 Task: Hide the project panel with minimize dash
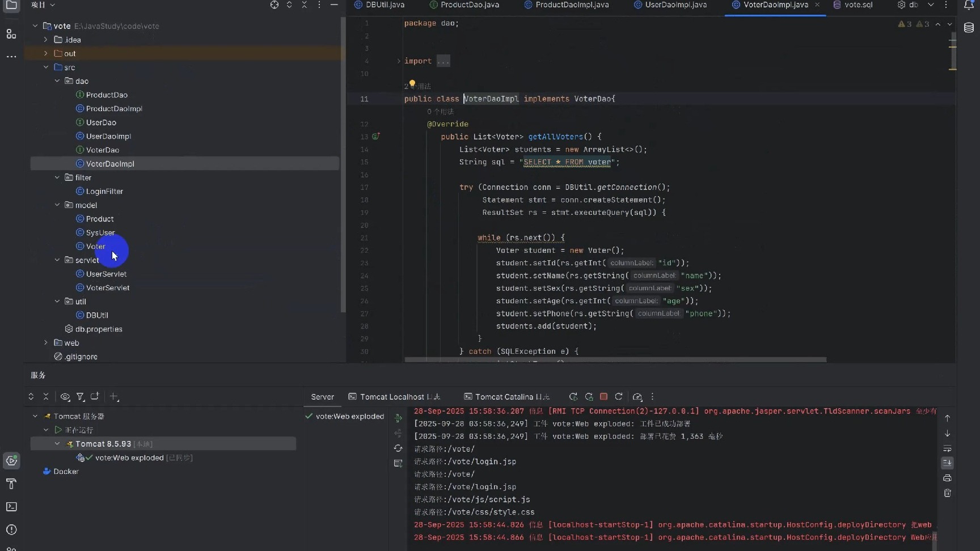334,5
